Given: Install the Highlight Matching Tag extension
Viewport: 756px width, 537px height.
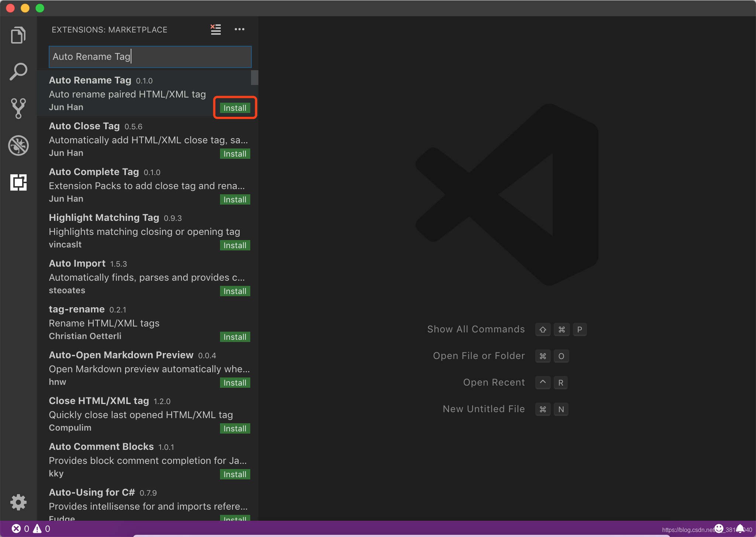Looking at the screenshot, I should coord(235,245).
